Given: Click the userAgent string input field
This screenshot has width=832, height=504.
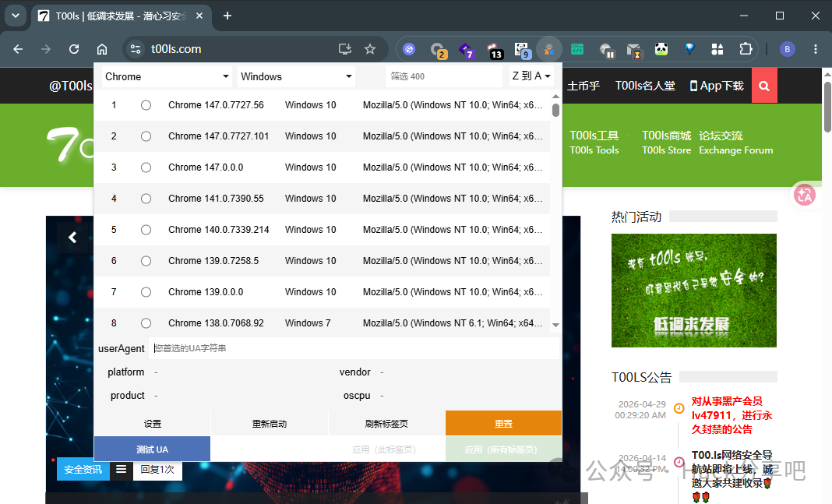Looking at the screenshot, I should 354,348.
